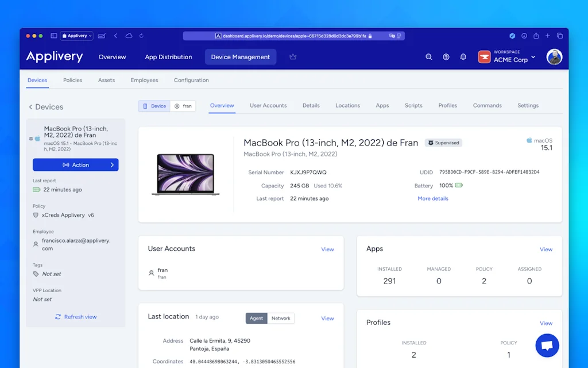Toggle the browser sidebar panel icon
588x368 pixels.
53,36
